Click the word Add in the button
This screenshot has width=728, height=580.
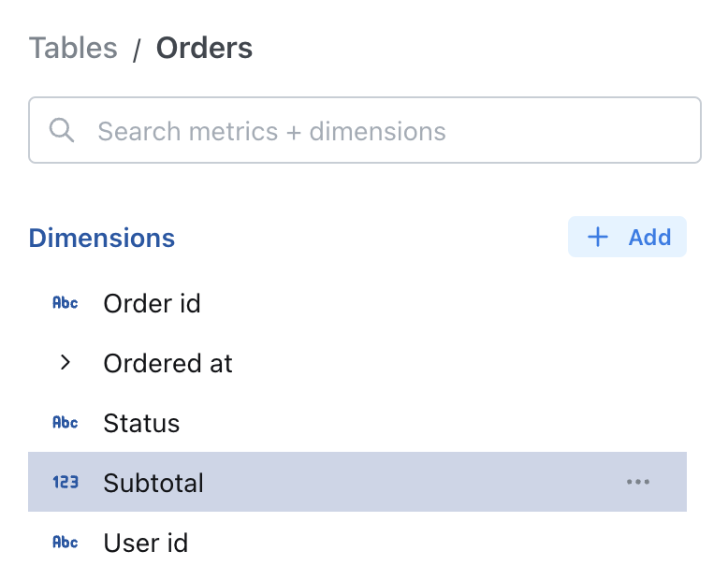click(649, 237)
